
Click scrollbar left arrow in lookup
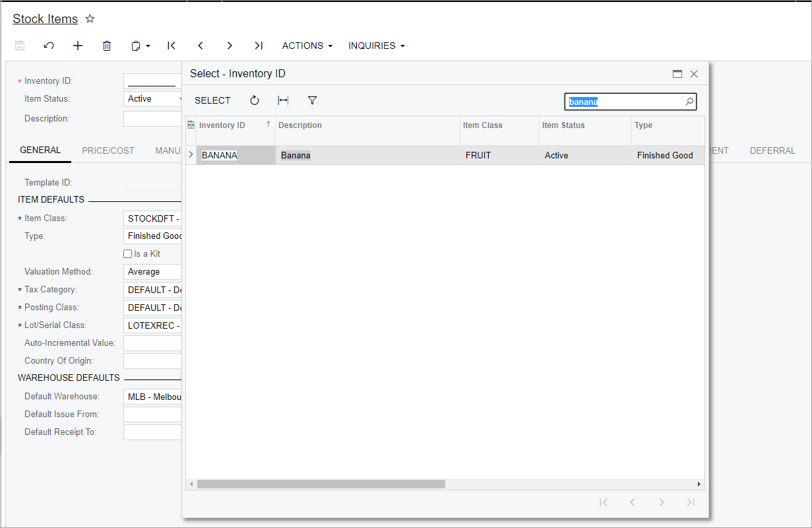191,484
